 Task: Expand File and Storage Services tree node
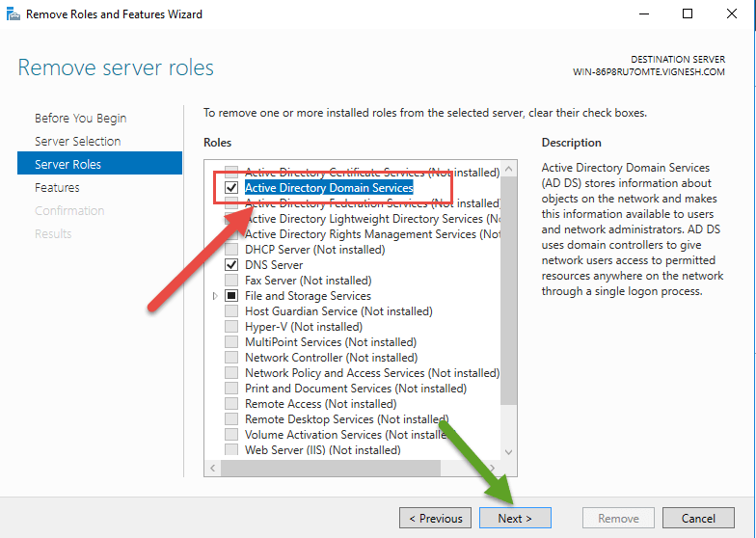coord(215,296)
